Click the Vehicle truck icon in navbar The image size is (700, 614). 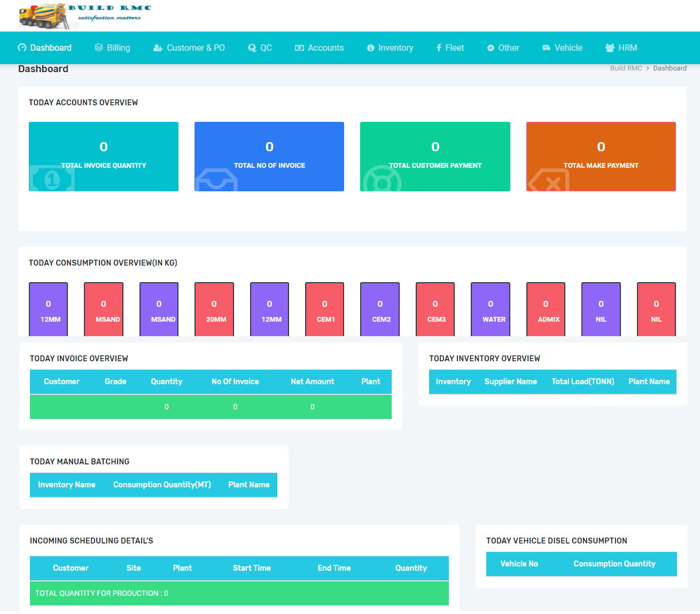click(546, 48)
